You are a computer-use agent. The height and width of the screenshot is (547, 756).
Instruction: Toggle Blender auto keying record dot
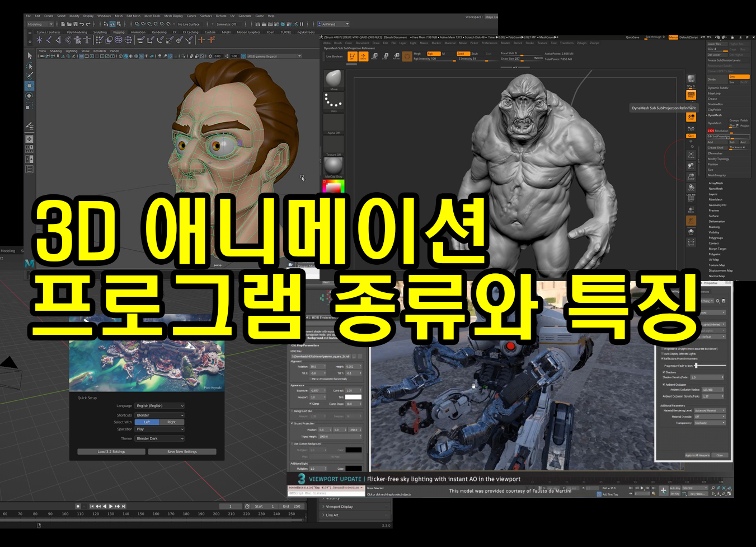click(x=78, y=506)
